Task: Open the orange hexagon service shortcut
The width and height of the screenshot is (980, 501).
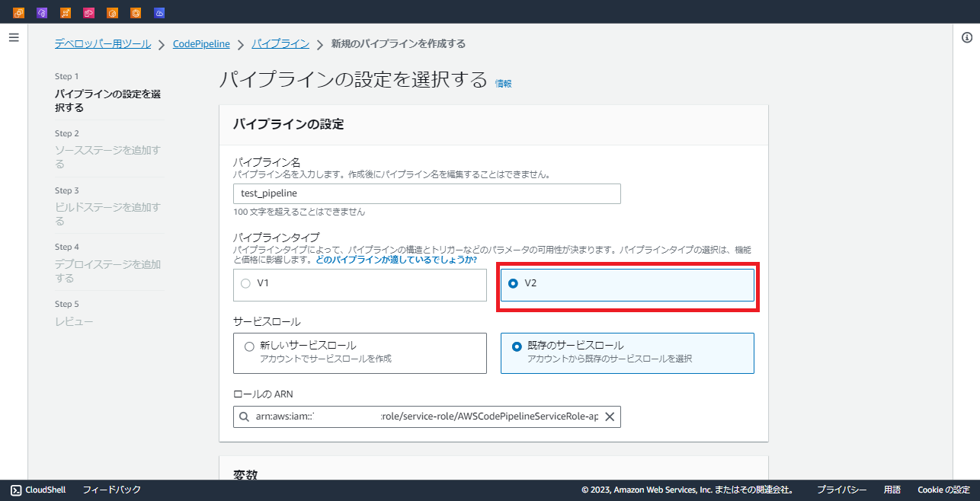Action: click(x=136, y=13)
